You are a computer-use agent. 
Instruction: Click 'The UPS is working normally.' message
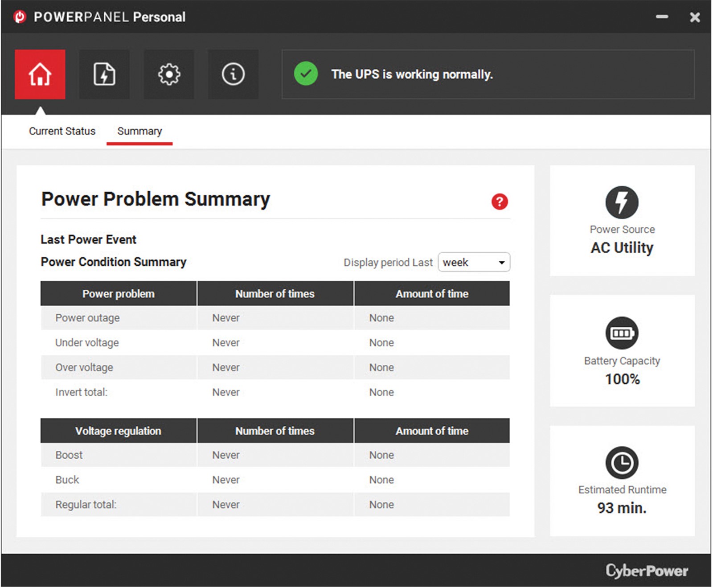coord(412,74)
